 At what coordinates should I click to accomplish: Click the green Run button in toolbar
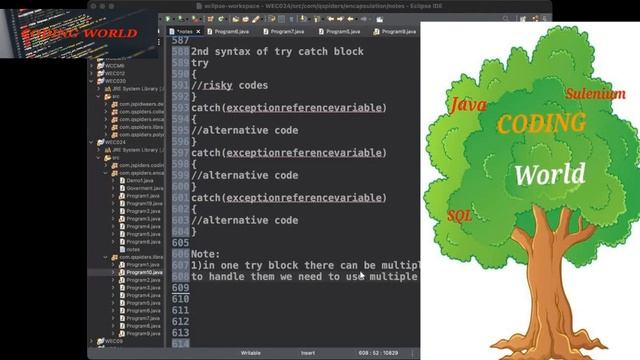[x=167, y=19]
